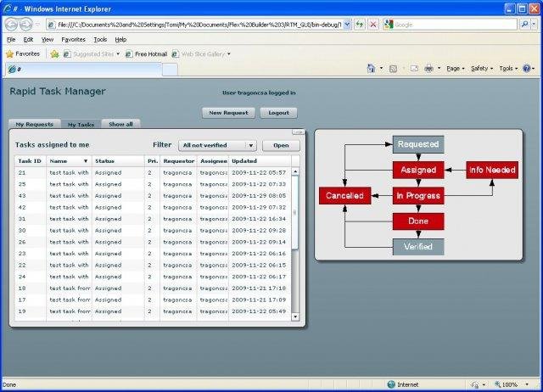Screen dimensions: 543x392
Task: Open the View menu
Action: 48,40
